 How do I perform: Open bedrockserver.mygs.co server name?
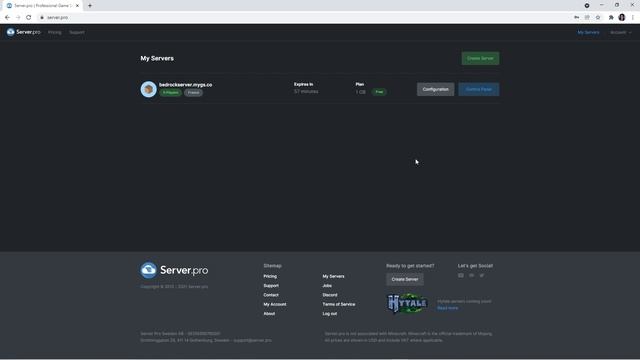(185, 84)
